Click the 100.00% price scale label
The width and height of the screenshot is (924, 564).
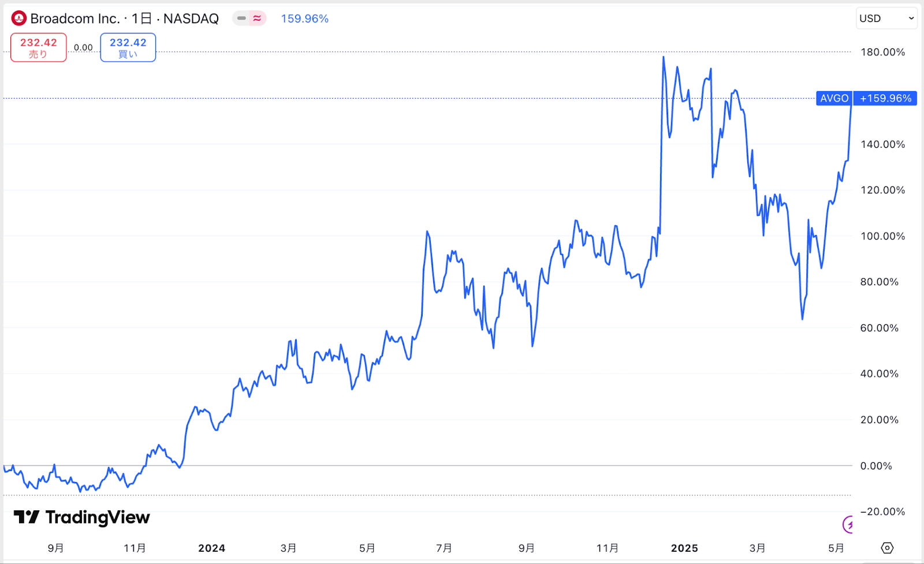point(882,236)
